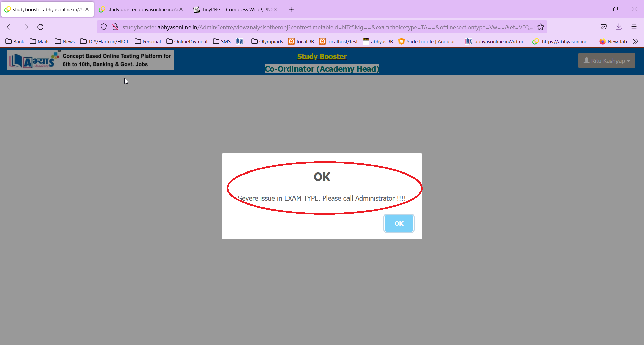Open the Olympiads bookmark folder
Viewport: 644px width, 345px height.
(x=267, y=41)
